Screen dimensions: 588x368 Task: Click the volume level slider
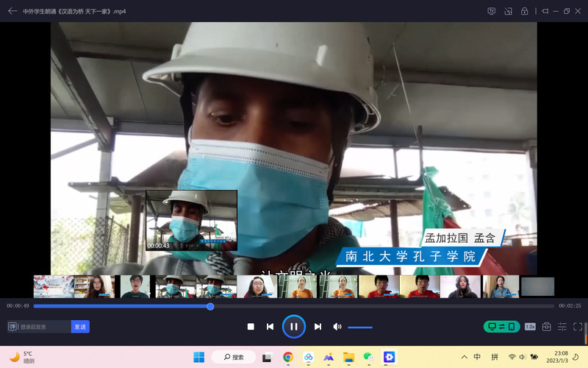coord(360,327)
